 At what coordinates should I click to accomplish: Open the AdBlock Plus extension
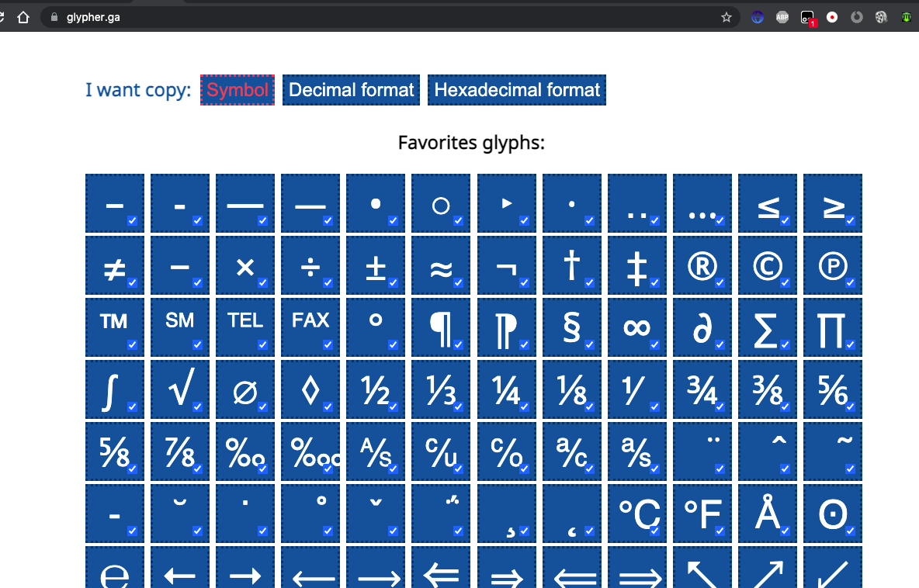[x=782, y=16]
